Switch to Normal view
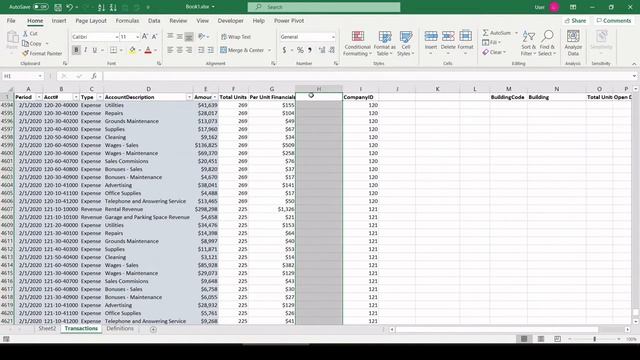This screenshot has height=360, width=640. [x=524, y=339]
